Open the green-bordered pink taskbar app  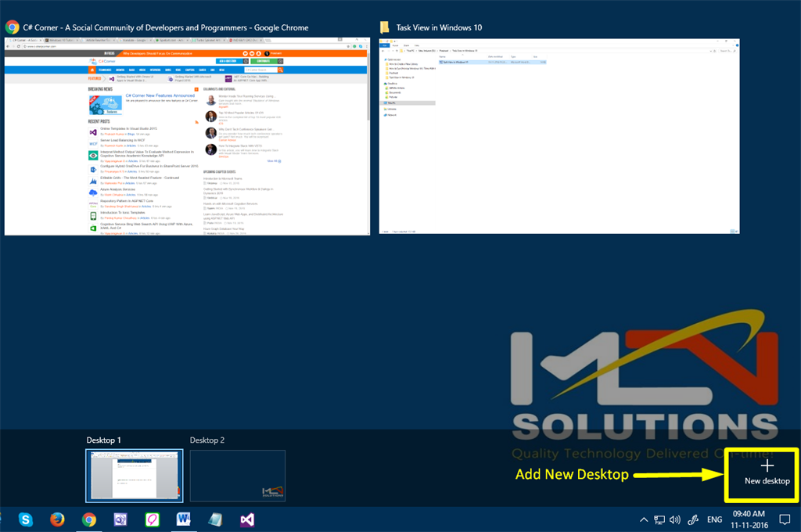[x=153, y=519]
